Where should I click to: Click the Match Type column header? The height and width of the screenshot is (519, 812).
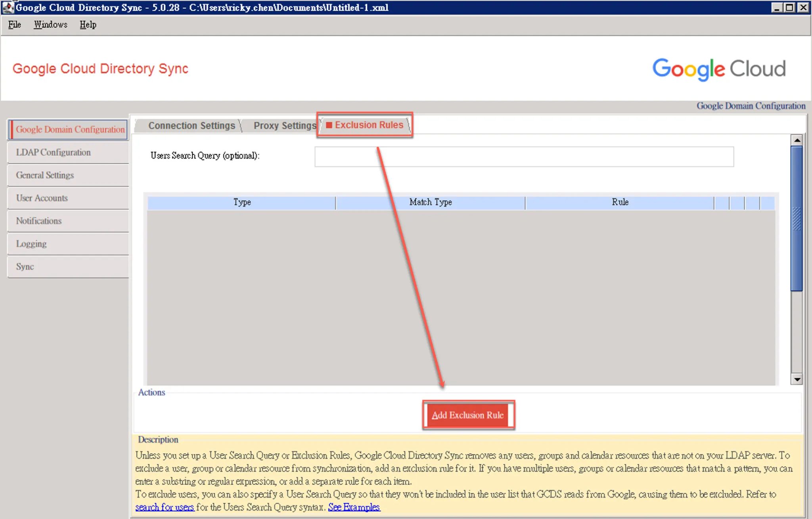[x=431, y=202]
